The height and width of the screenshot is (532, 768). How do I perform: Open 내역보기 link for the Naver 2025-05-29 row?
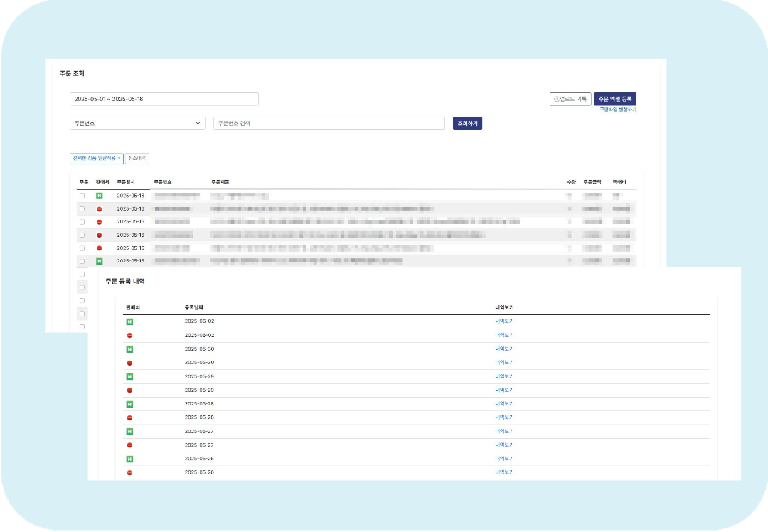(504, 376)
